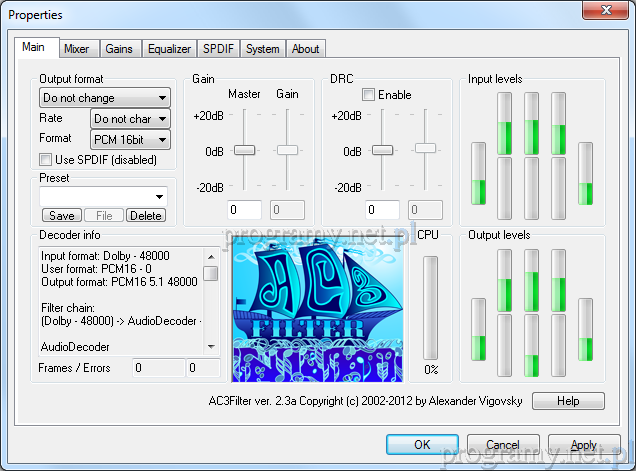This screenshot has height=471, width=636.
Task: Toggle the Use SPDIF checkbox
Action: pos(45,159)
